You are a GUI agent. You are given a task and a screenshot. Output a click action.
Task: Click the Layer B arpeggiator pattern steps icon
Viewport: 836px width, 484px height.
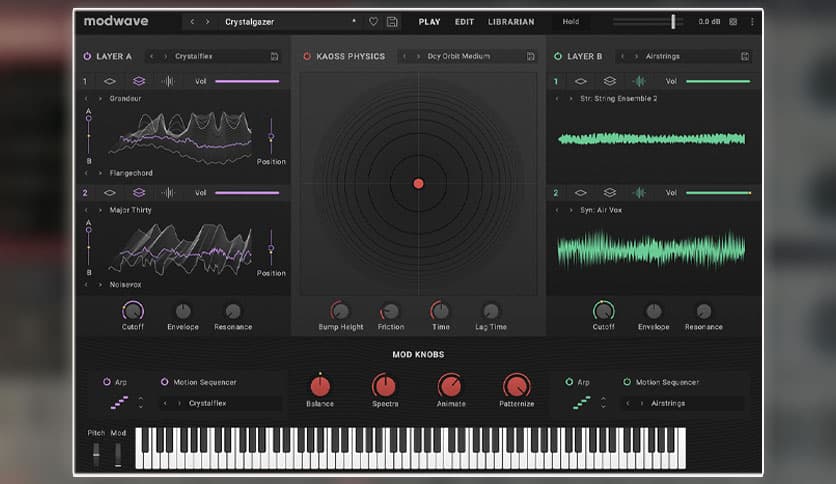point(582,402)
